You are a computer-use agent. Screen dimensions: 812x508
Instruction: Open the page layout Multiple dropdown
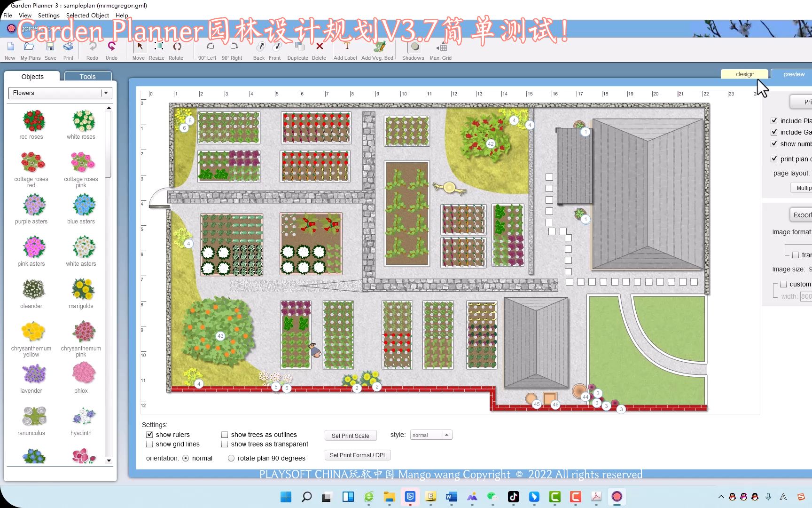tap(801, 188)
